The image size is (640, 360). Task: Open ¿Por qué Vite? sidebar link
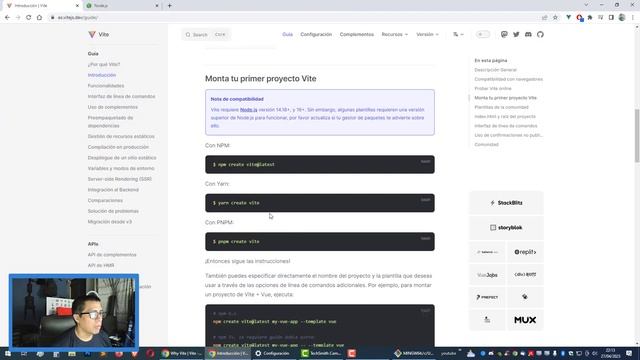point(104,64)
